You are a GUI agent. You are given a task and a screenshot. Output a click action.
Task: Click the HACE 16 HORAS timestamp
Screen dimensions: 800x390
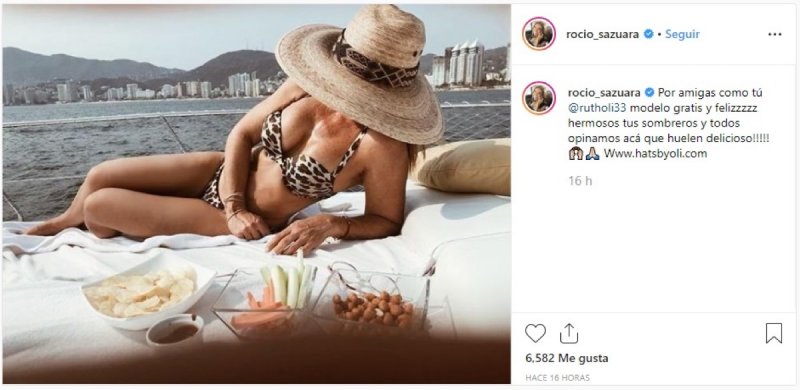coord(557,378)
